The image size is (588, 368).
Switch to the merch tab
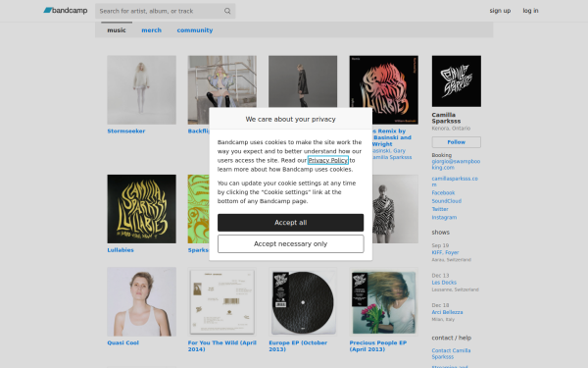click(x=151, y=30)
